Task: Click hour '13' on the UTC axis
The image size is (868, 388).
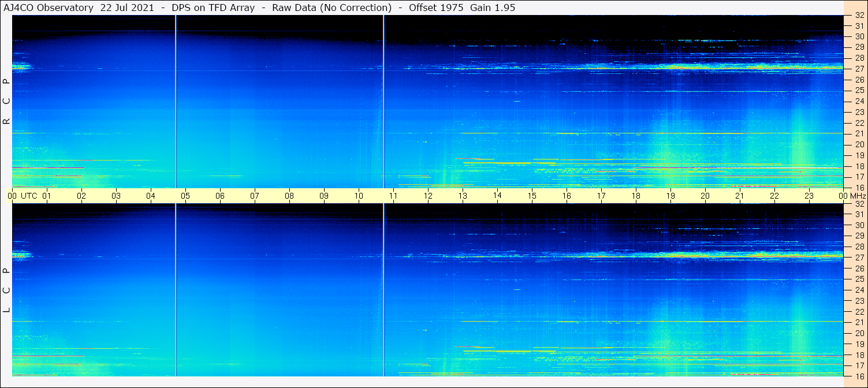Action: click(463, 196)
